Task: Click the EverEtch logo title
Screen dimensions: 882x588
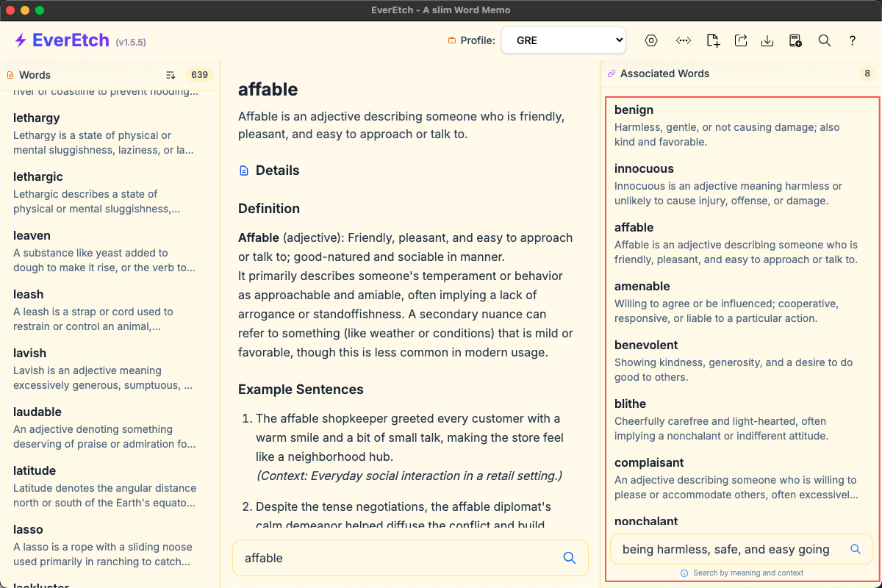Action: (71, 40)
